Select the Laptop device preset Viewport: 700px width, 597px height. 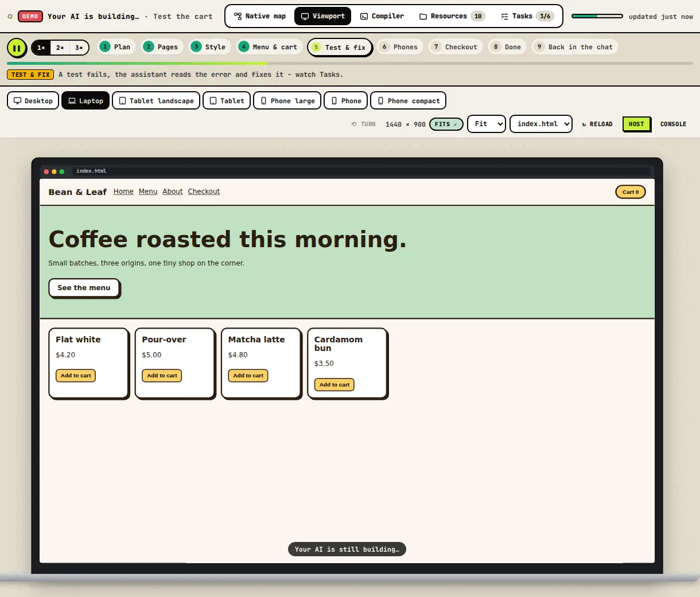click(x=85, y=100)
